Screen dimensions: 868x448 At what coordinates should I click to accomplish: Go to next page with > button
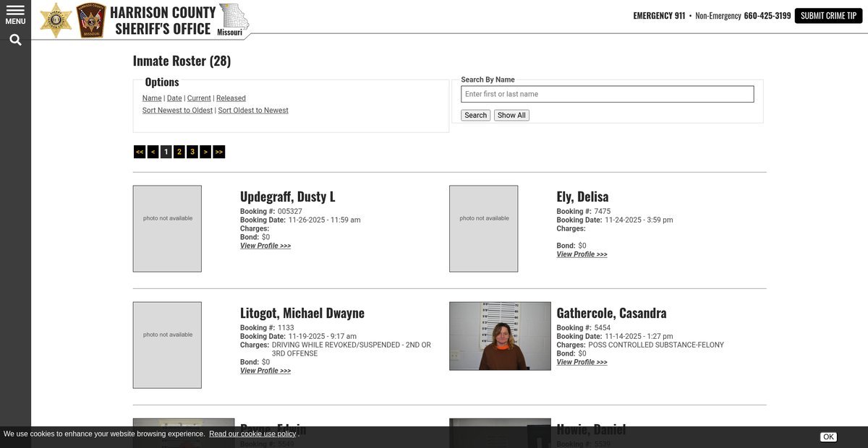click(x=205, y=152)
